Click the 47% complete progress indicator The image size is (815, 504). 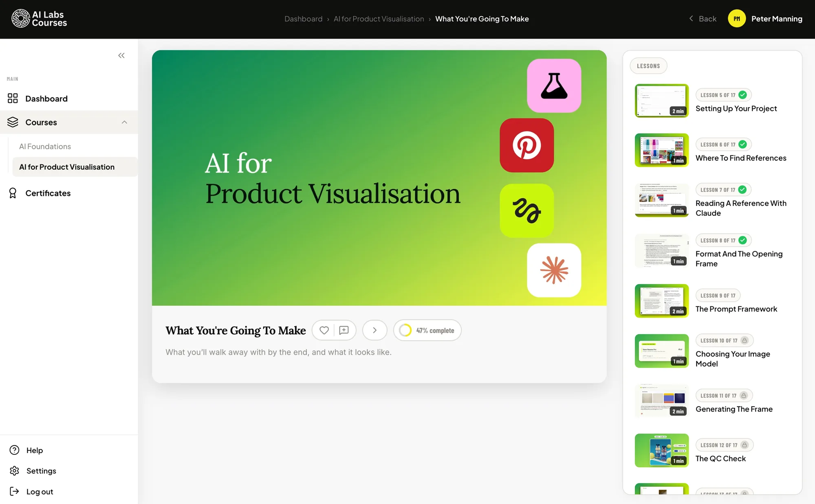click(x=427, y=330)
